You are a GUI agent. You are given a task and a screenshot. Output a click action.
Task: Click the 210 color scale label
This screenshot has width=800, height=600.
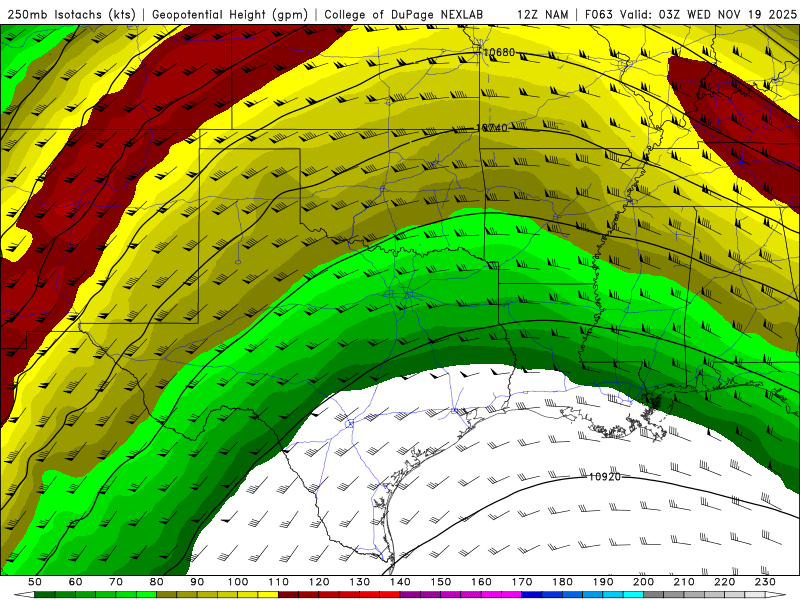point(684,582)
